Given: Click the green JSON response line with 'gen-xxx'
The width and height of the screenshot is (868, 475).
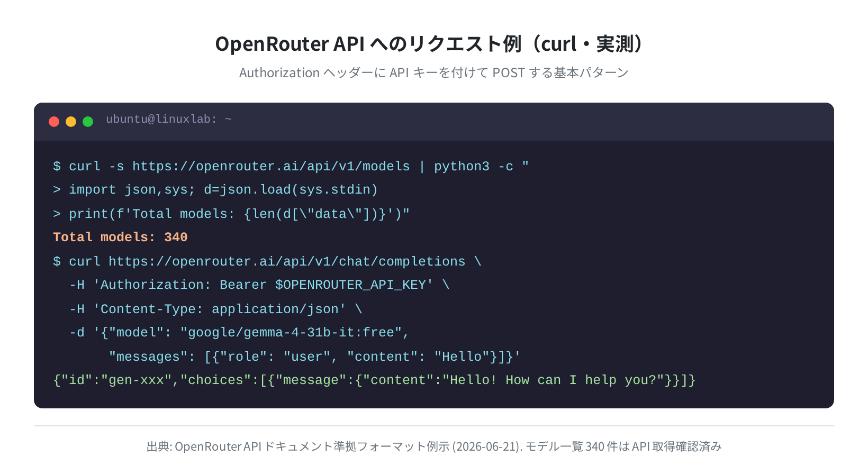Looking at the screenshot, I should point(374,380).
